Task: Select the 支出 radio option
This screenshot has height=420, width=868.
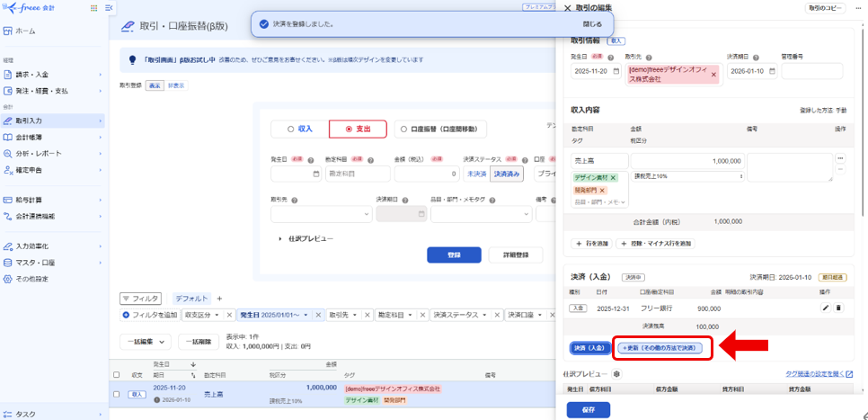Action: click(358, 130)
